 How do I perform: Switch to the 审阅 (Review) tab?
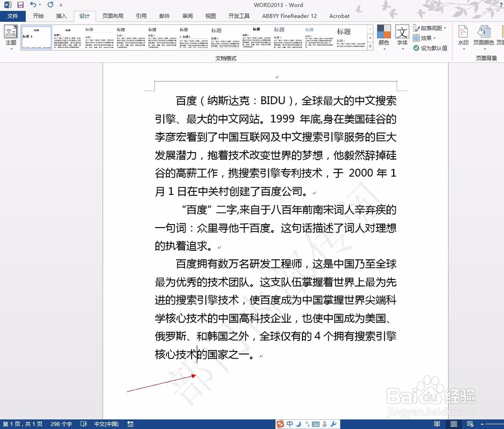pos(187,16)
